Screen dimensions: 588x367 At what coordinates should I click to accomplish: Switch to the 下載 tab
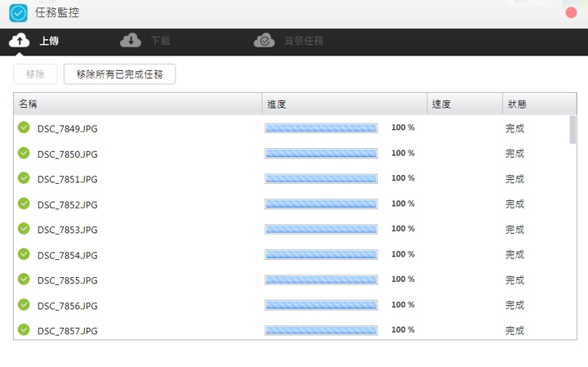[x=161, y=41]
